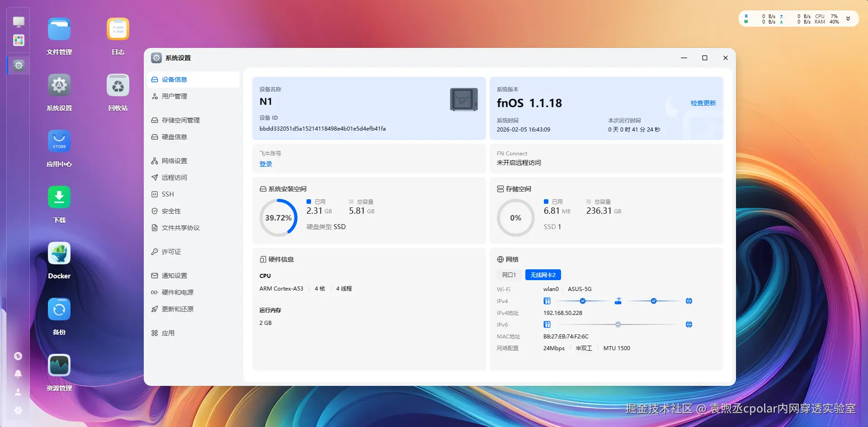
Task: Click the IPv4 address 192.168.50.228
Action: (563, 313)
